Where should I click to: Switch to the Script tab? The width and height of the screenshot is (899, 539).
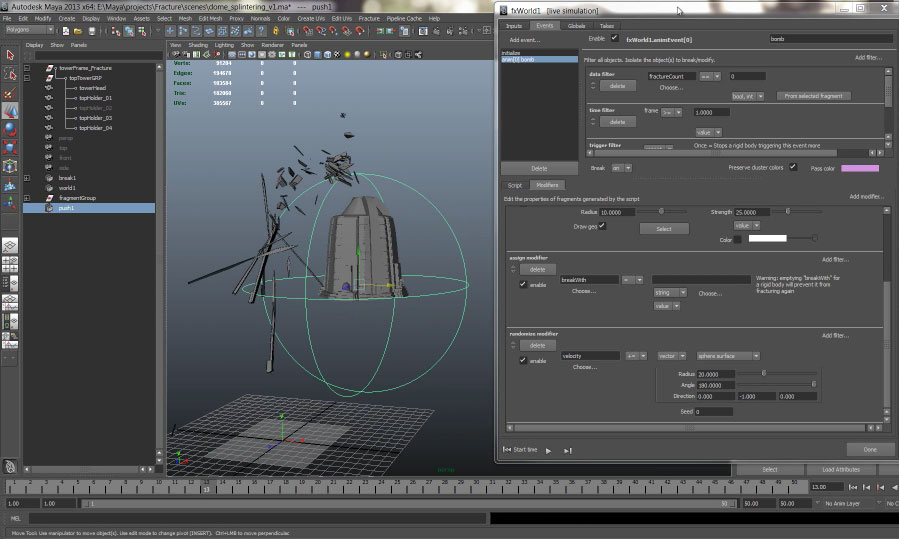pos(514,185)
